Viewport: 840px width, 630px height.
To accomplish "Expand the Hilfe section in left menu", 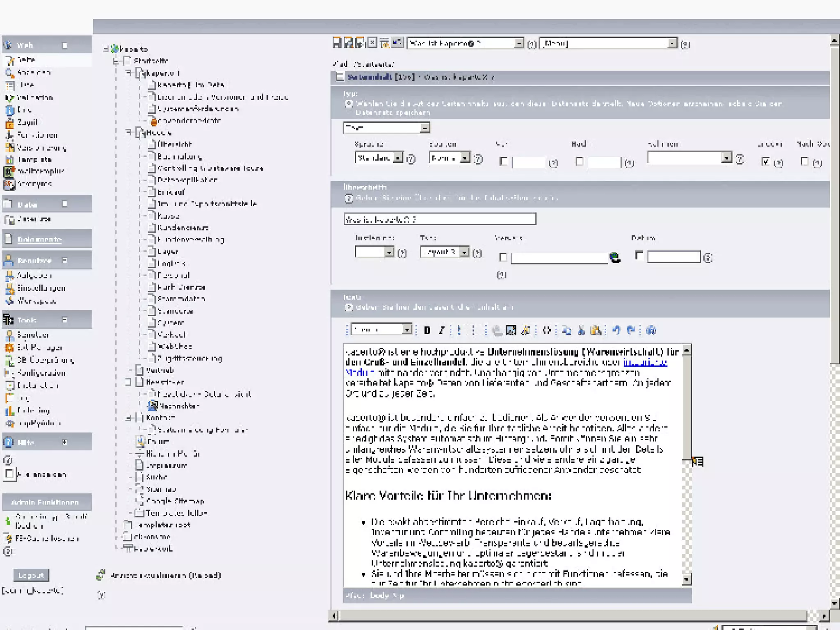I will (64, 442).
